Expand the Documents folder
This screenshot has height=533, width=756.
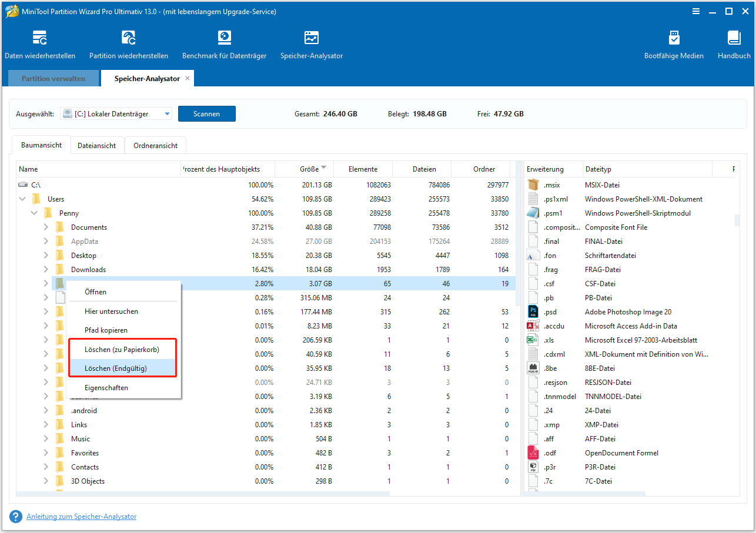point(46,227)
